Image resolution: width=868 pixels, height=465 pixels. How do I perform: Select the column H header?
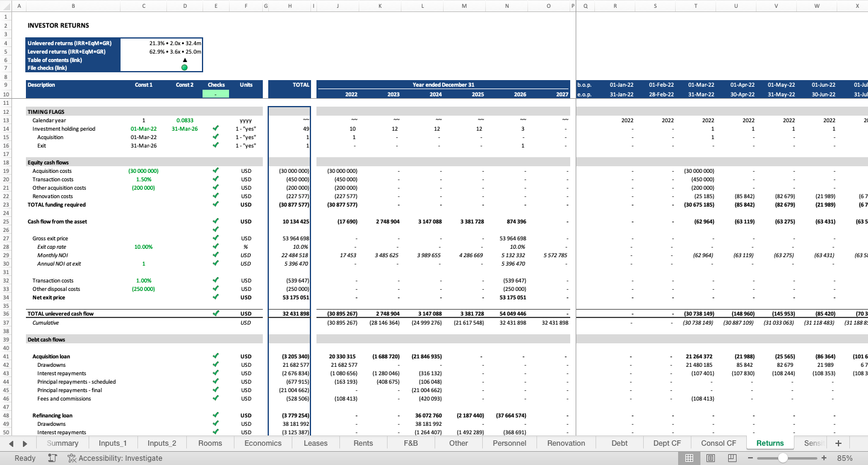click(x=290, y=6)
